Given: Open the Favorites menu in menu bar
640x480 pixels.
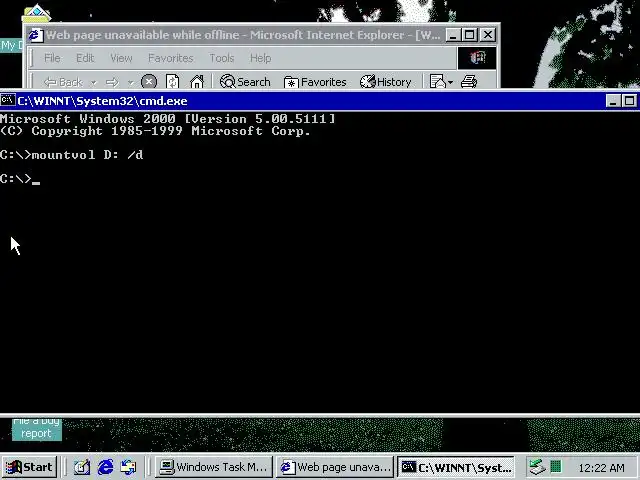Looking at the screenshot, I should click(171, 58).
